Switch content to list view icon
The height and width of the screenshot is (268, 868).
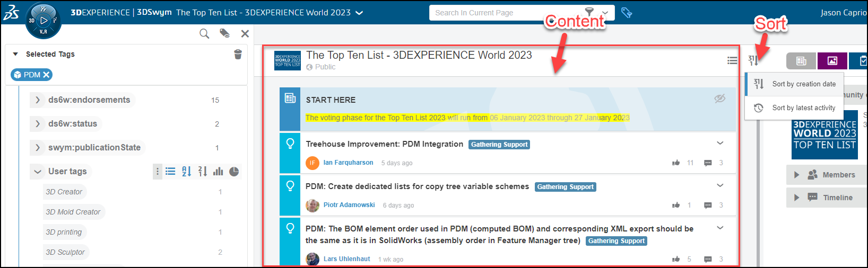click(732, 61)
